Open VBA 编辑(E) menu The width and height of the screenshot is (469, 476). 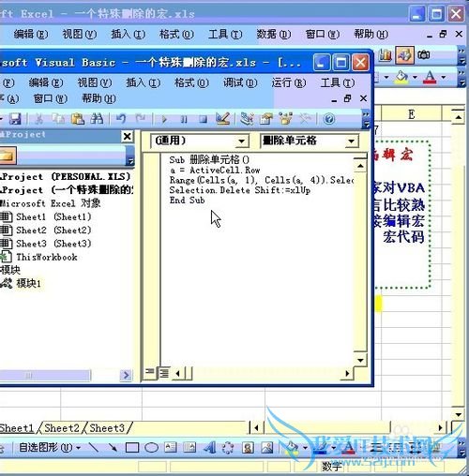46,82
